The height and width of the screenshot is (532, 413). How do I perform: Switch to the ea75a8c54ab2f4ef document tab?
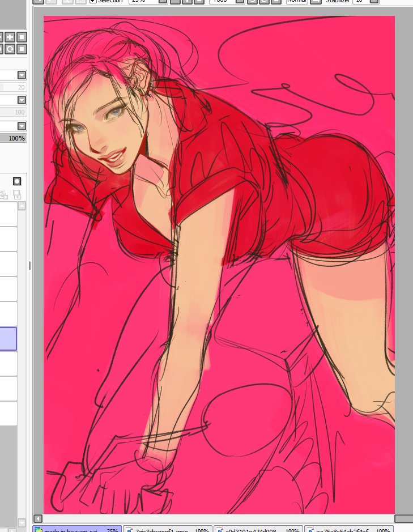point(349,529)
